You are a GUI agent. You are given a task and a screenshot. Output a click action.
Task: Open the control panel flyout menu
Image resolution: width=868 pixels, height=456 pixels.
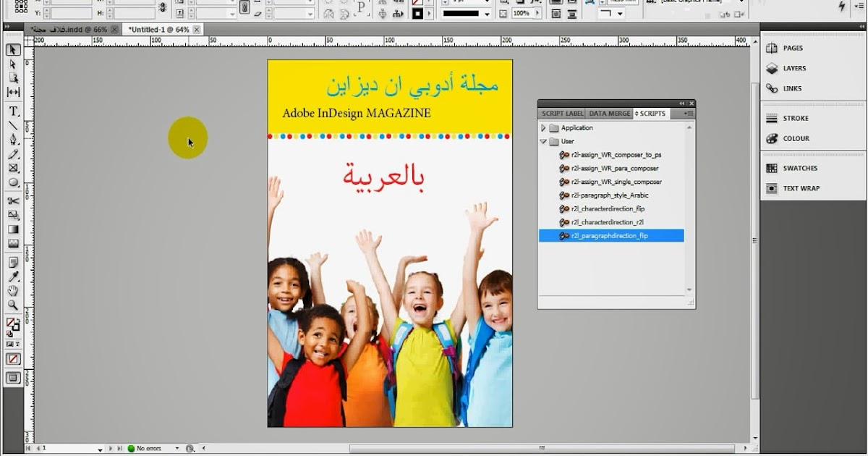click(861, 6)
